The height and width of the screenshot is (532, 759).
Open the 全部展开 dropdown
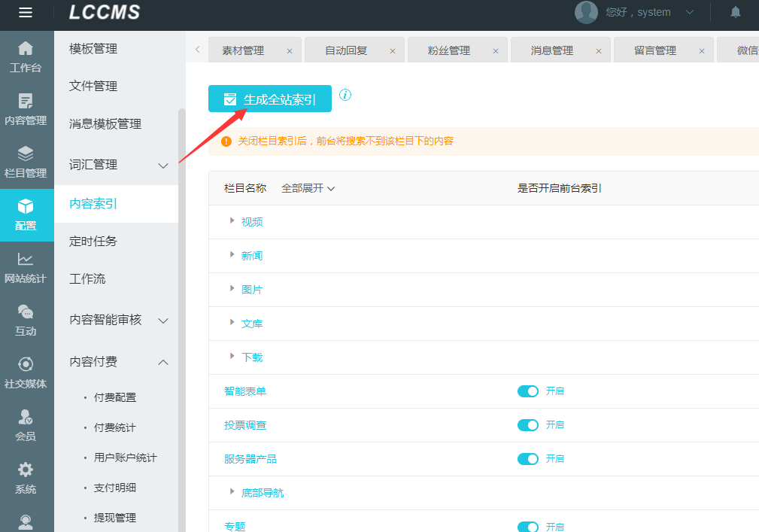pos(308,188)
